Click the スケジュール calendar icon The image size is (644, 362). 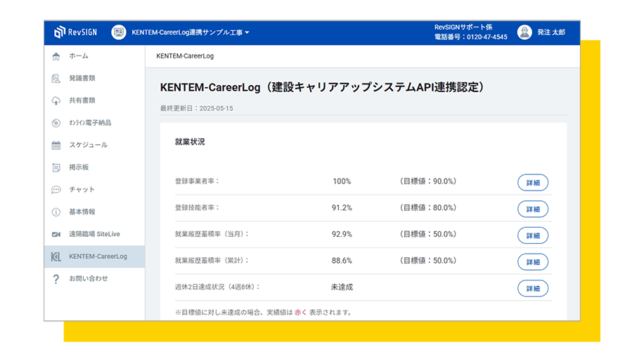pyautogui.click(x=56, y=146)
